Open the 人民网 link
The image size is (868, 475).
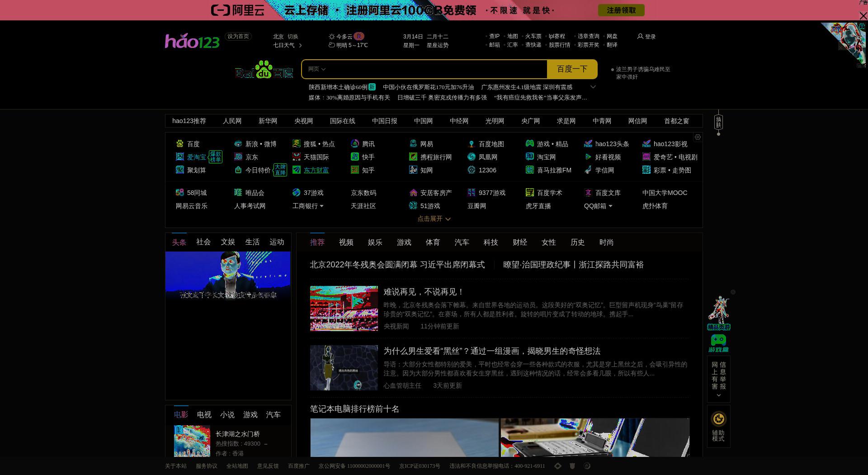click(232, 121)
